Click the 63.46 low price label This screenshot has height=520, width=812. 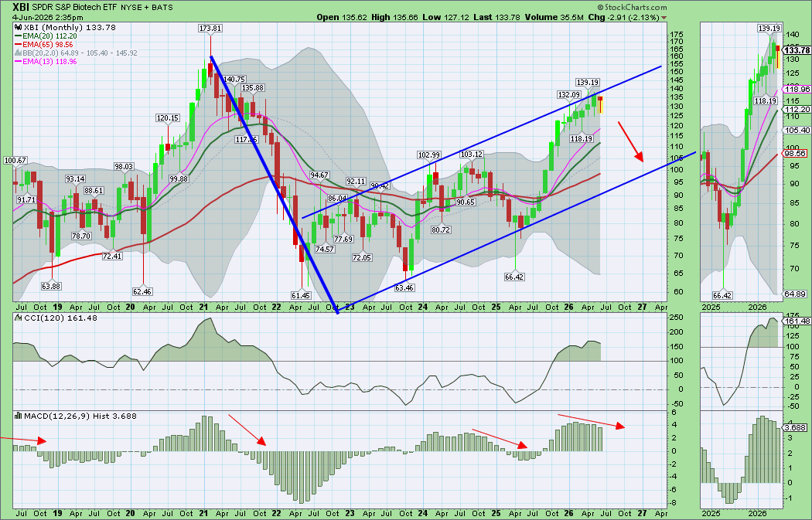point(404,287)
